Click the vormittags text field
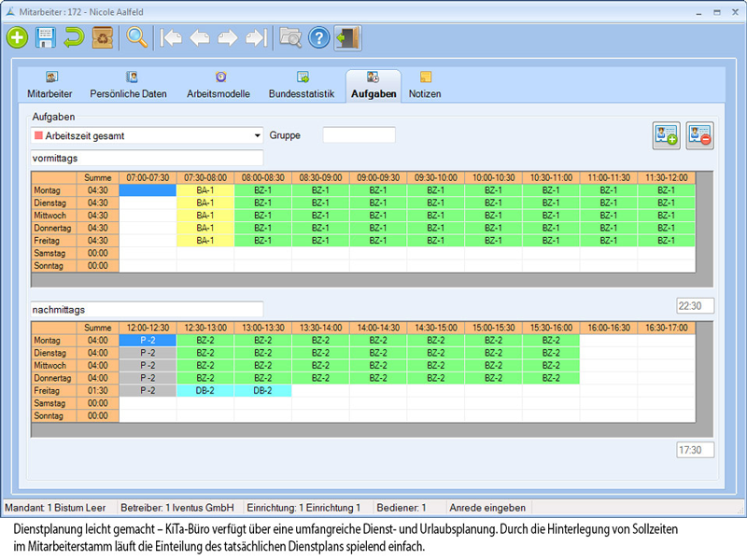747x560 pixels. 147,159
